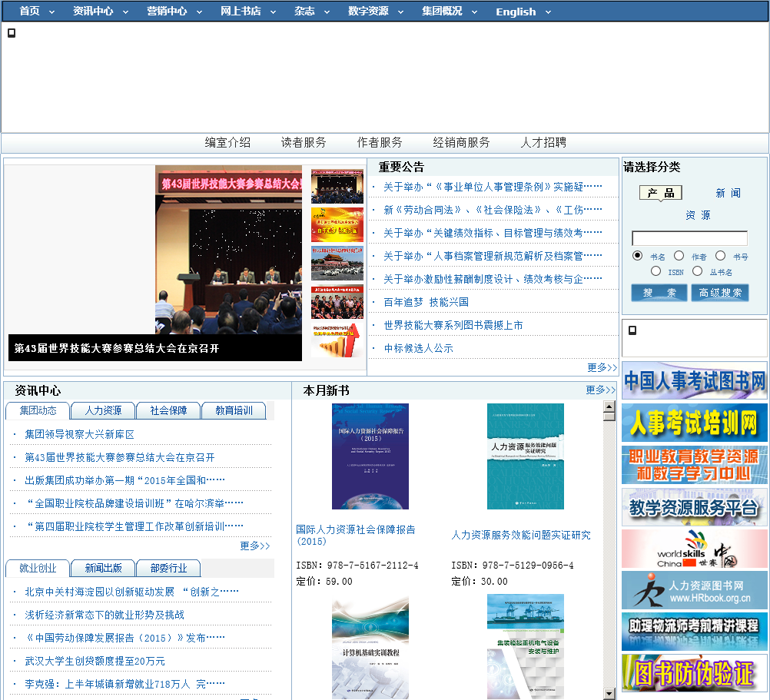Switch to the 集团动态 news tab
Viewport: 770px width, 700px height.
coord(38,410)
